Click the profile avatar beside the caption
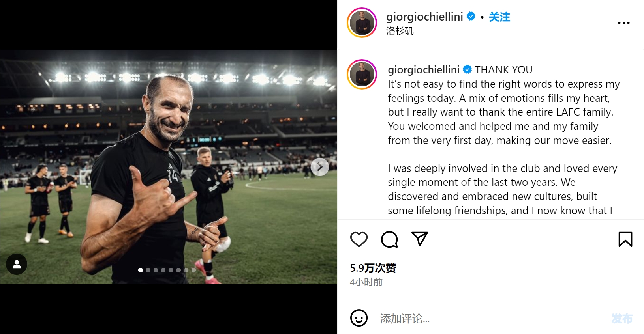 coord(362,74)
